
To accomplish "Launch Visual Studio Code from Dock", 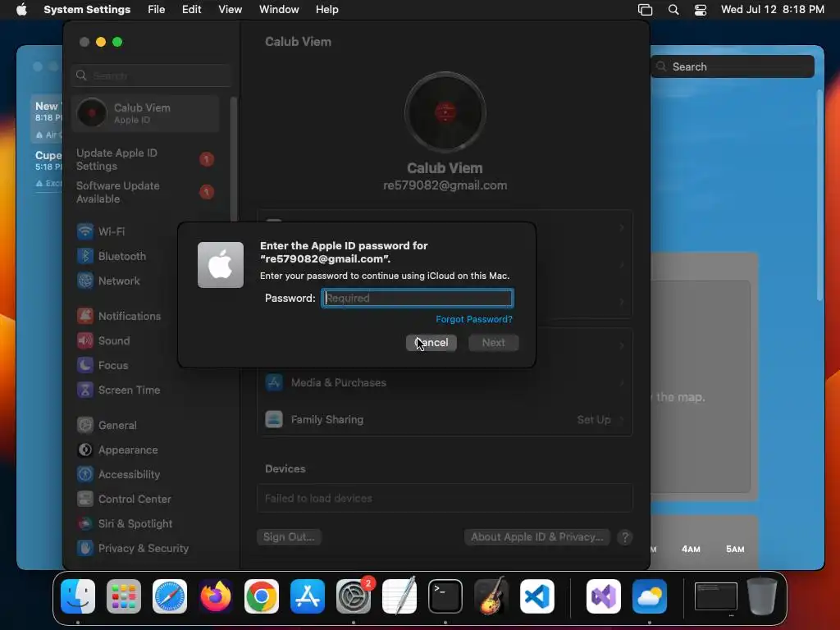I will pyautogui.click(x=537, y=596).
